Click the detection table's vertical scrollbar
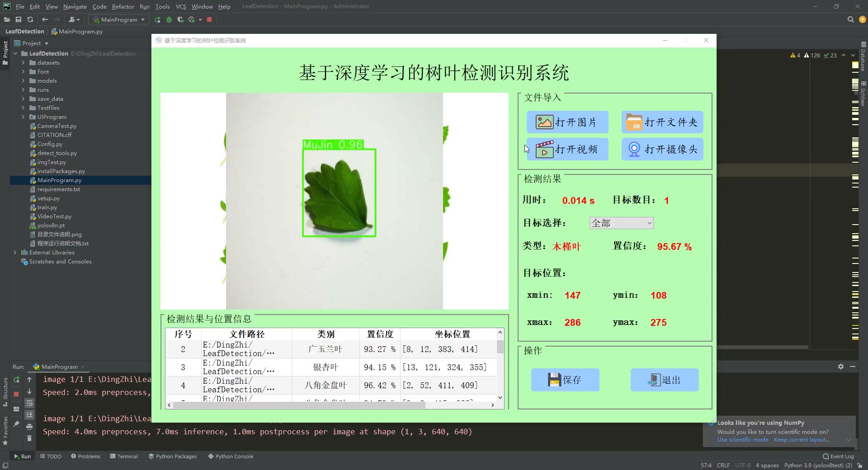Image resolution: width=868 pixels, height=470 pixels. coord(500,347)
